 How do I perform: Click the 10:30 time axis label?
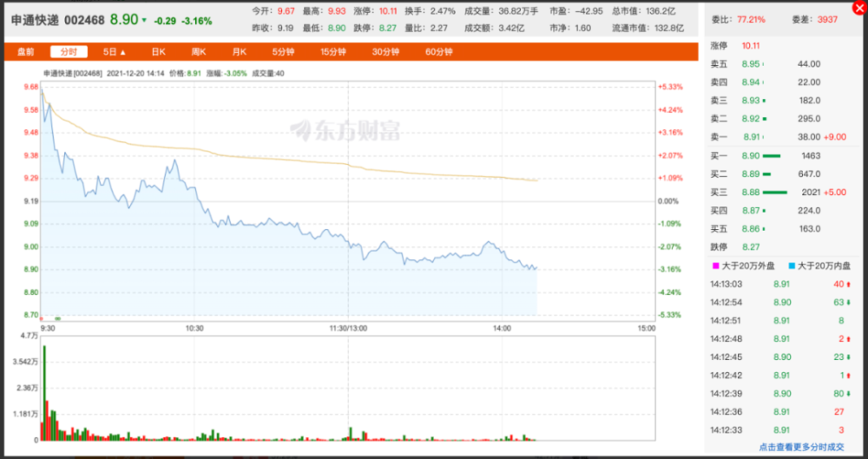click(194, 328)
